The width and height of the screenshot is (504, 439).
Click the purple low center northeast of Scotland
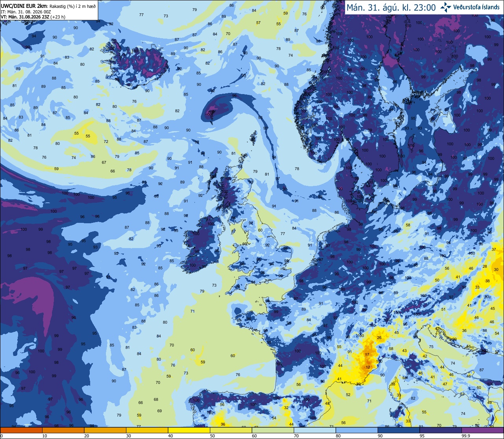pyautogui.click(x=215, y=109)
